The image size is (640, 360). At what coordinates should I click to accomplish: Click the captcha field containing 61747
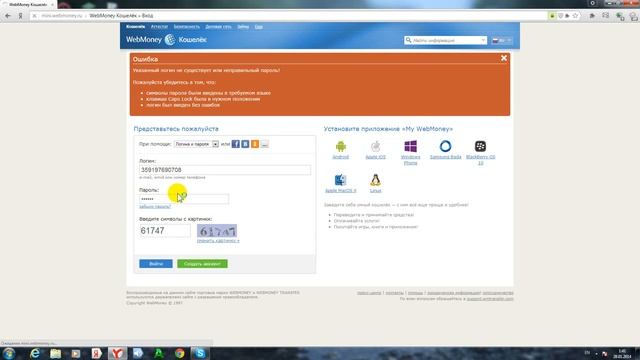(165, 231)
